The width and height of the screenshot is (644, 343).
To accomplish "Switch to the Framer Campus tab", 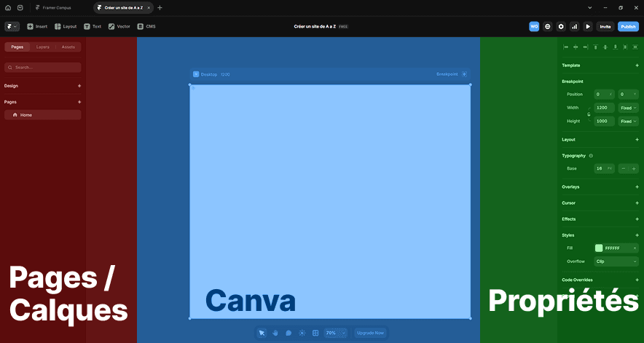I will 53,7.
